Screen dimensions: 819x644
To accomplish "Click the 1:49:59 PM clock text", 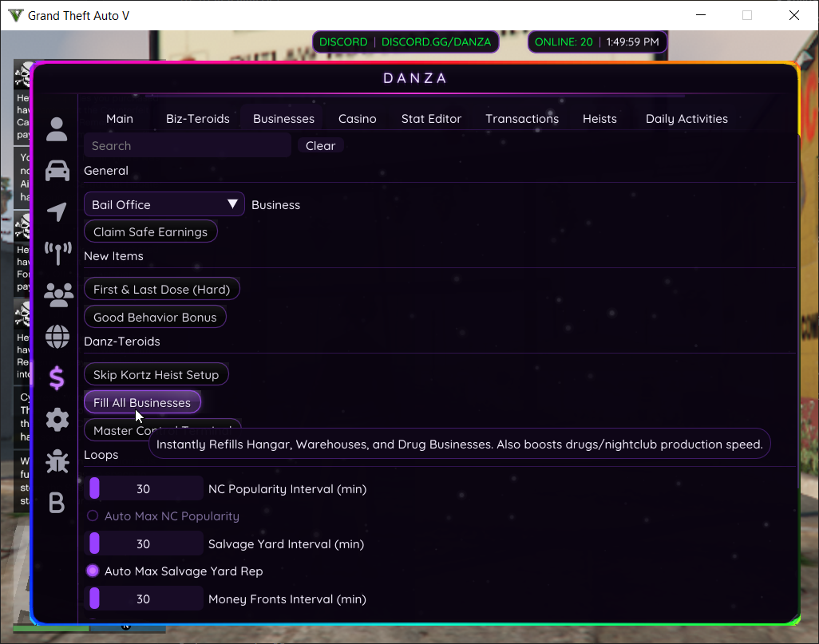I will [632, 41].
